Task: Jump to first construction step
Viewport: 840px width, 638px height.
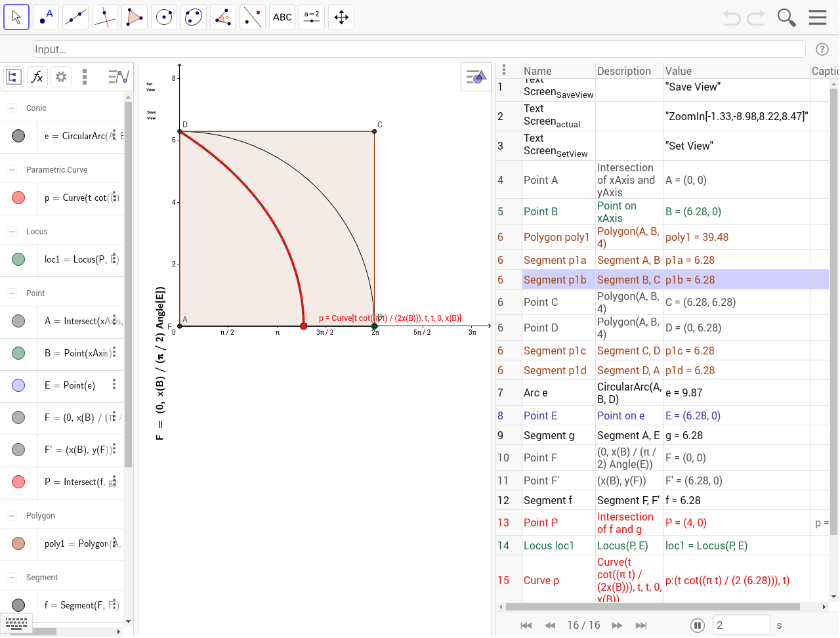Action: point(526,626)
